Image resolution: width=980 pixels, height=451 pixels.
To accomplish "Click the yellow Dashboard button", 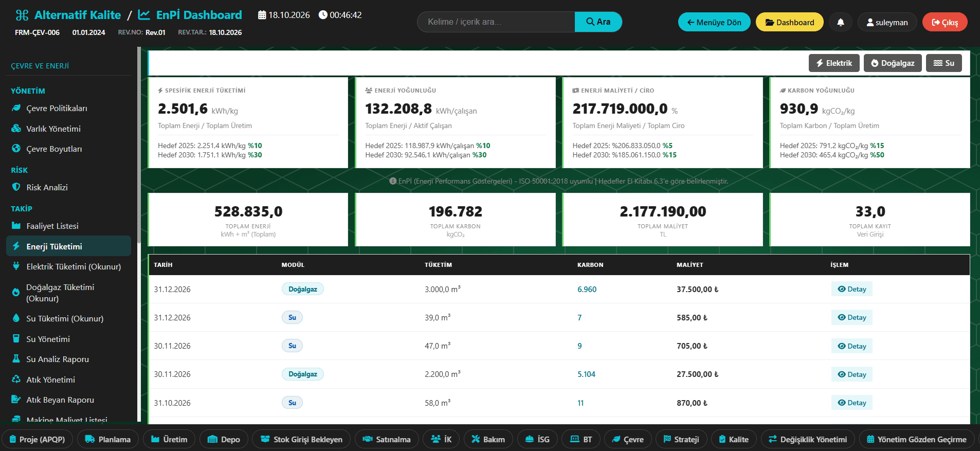I will click(x=790, y=22).
